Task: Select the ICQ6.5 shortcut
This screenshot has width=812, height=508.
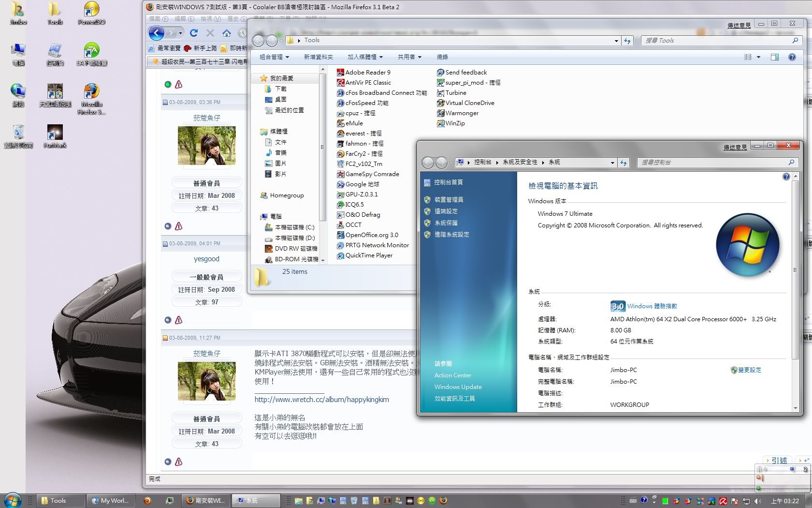Action: (x=350, y=204)
